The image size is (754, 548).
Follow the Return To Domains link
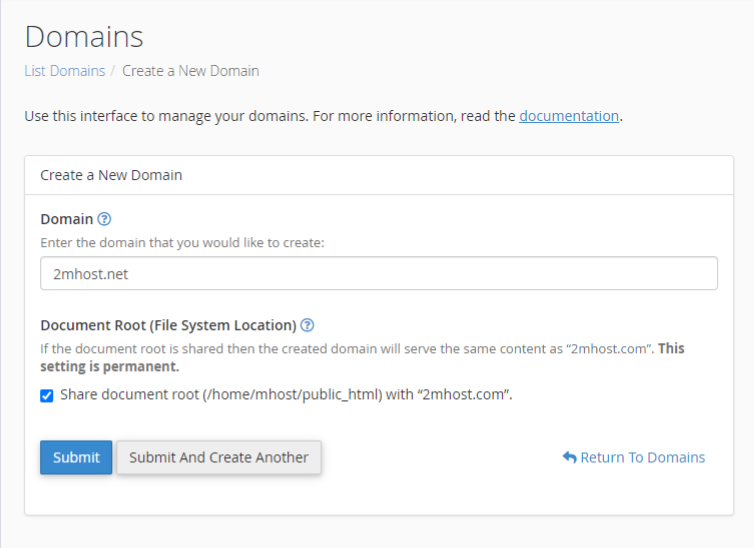coord(642,458)
